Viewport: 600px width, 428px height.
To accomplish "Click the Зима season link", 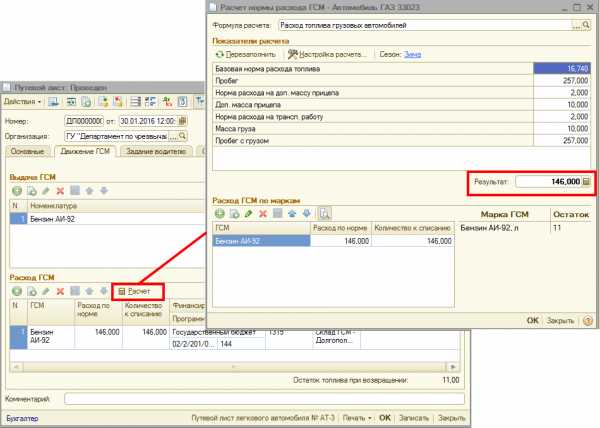I will [x=413, y=53].
